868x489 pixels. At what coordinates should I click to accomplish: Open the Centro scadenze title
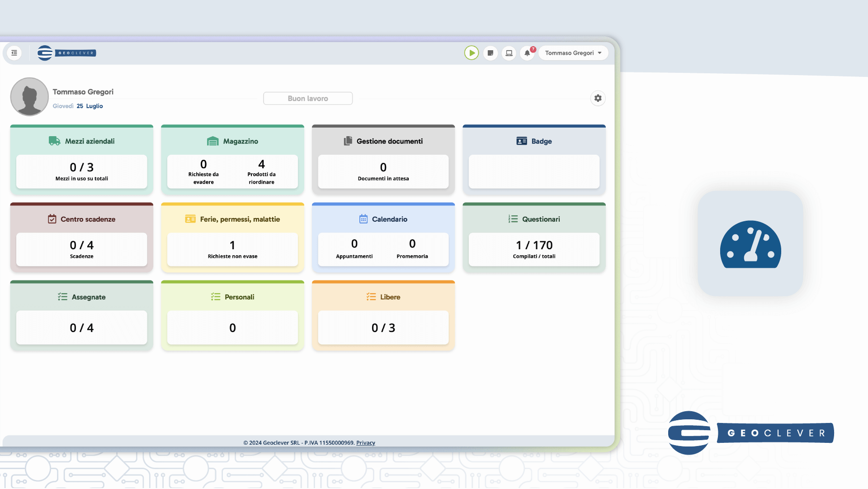tap(88, 219)
